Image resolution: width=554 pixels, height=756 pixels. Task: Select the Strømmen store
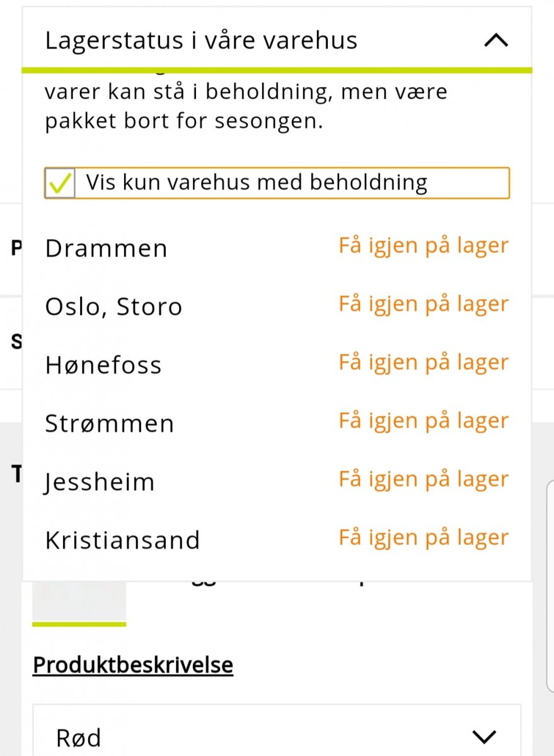(110, 424)
